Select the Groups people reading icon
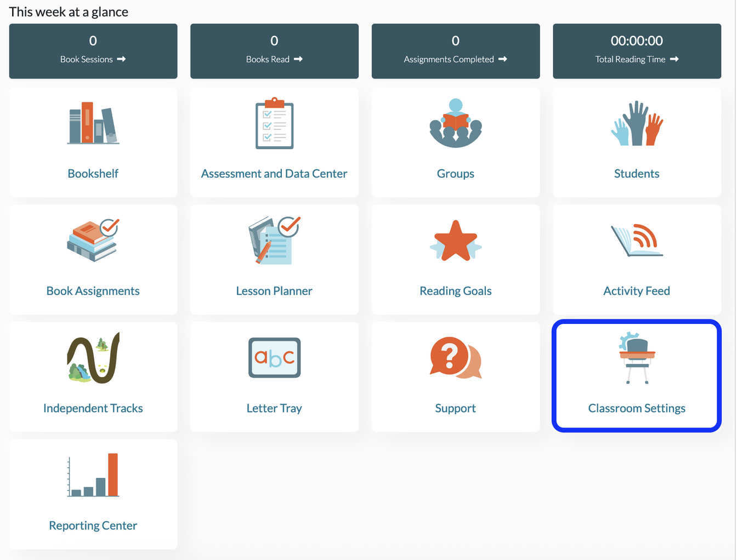This screenshot has width=737, height=560. [455, 123]
